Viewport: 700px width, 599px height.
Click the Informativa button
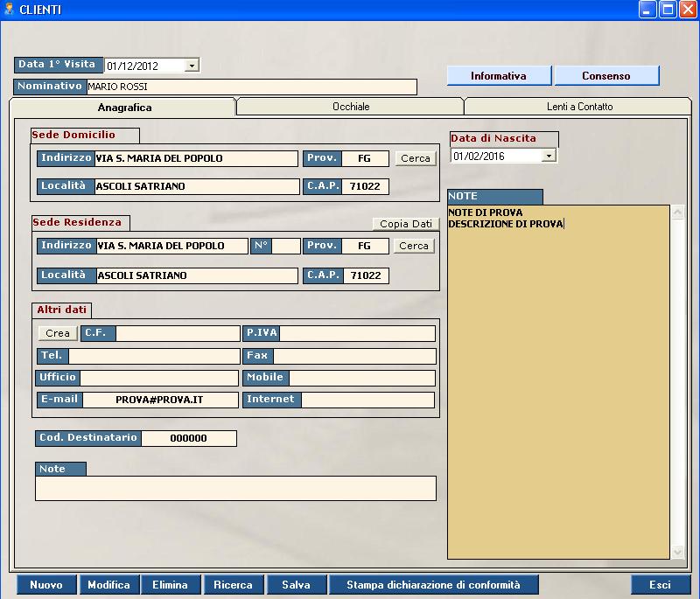point(499,76)
